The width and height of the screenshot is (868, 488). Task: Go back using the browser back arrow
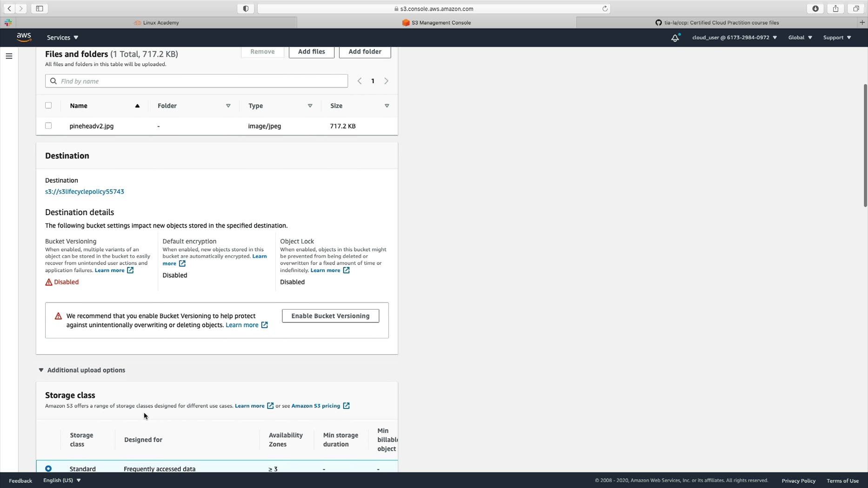pos(9,8)
